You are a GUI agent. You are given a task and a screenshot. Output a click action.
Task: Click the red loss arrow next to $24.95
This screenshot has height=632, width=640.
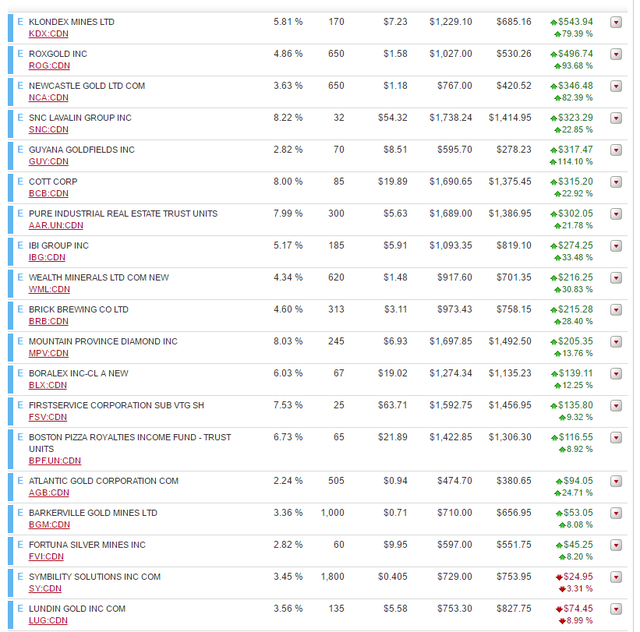(559, 577)
